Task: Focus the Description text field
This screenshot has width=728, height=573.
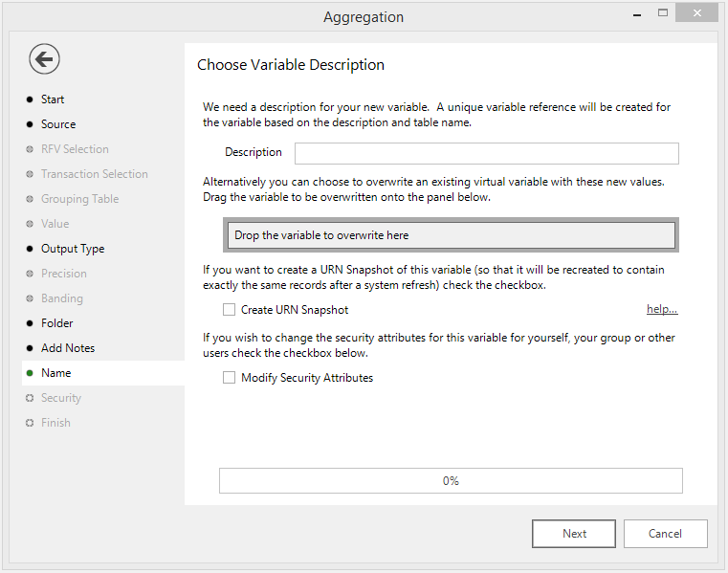Action: 487,153
